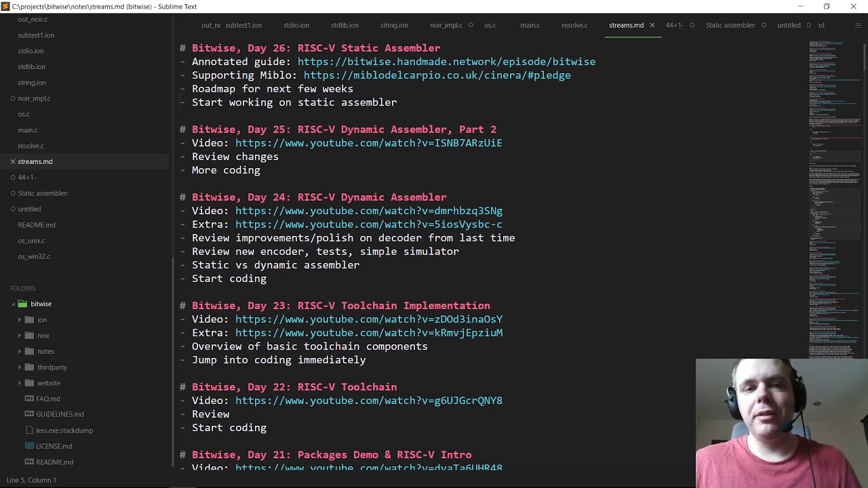Open os_win32.c from open files list
This screenshot has width=868, height=488.
(x=34, y=256)
